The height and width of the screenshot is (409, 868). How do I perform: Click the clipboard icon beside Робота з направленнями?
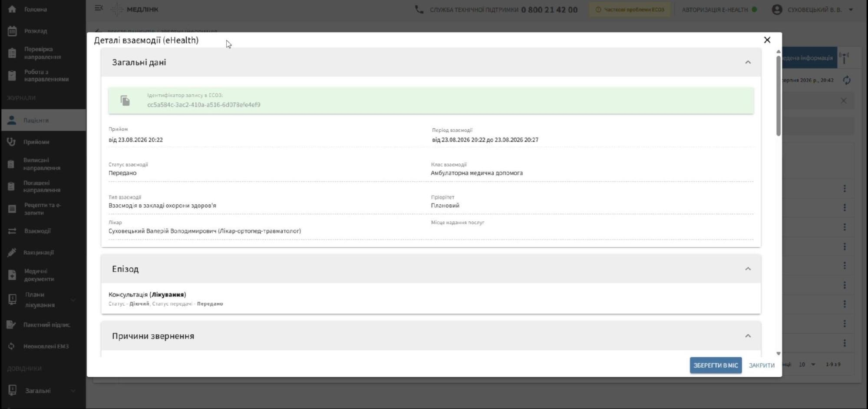12,76
